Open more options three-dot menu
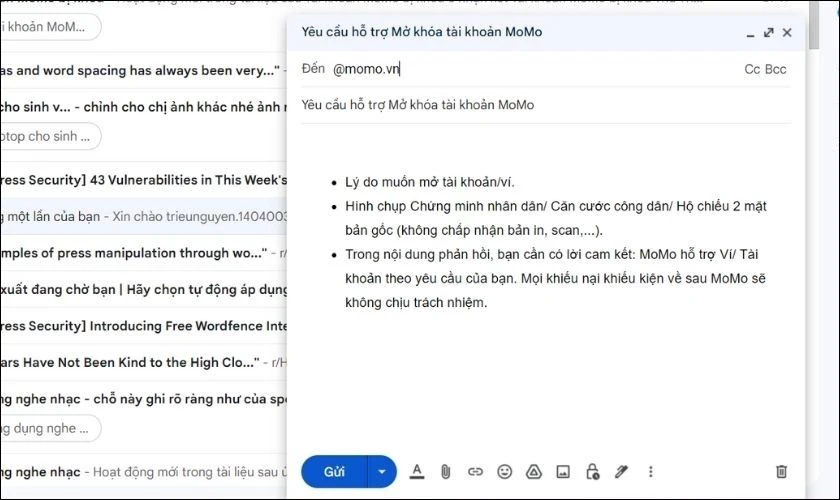The width and height of the screenshot is (840, 500). [x=650, y=472]
